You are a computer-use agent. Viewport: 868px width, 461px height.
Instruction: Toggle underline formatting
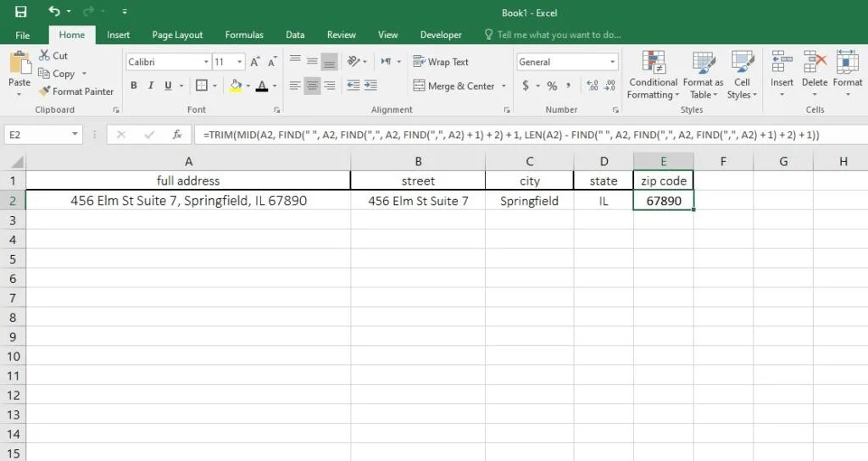(168, 86)
